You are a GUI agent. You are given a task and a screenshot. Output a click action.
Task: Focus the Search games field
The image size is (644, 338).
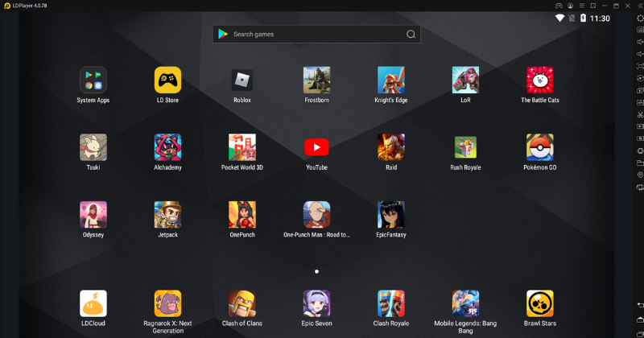click(x=316, y=34)
